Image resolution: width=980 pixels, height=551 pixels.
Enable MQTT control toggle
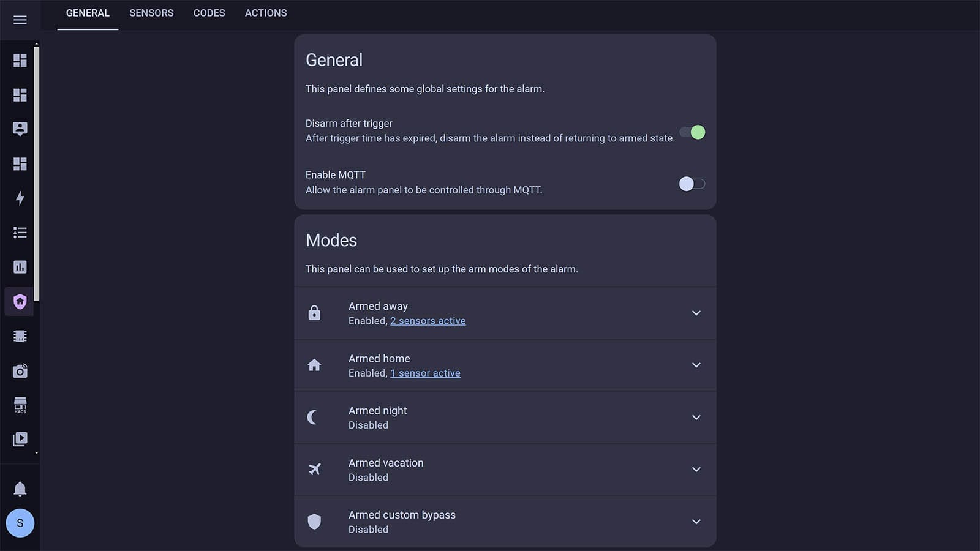point(692,184)
